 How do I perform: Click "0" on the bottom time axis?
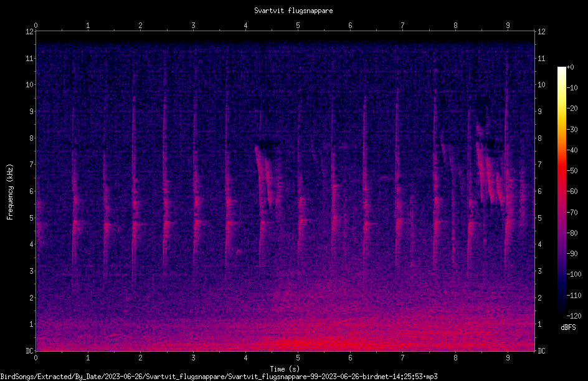pos(36,358)
